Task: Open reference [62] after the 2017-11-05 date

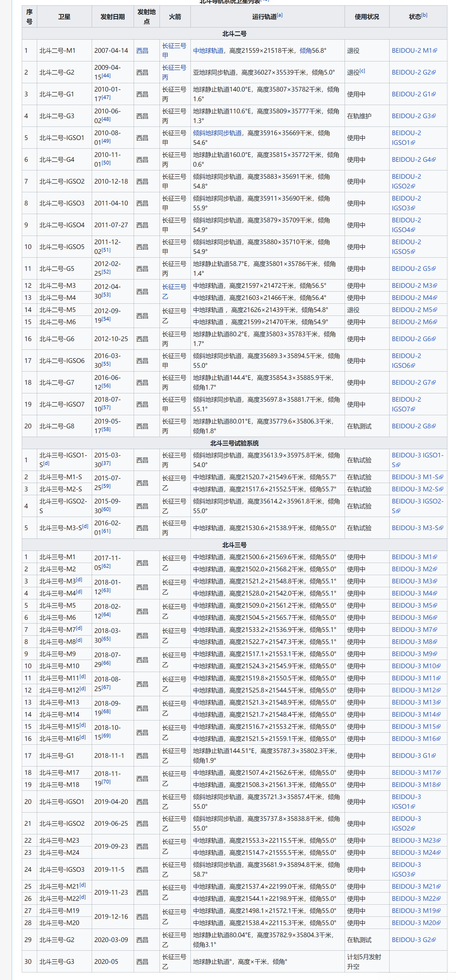Action: coord(106,566)
